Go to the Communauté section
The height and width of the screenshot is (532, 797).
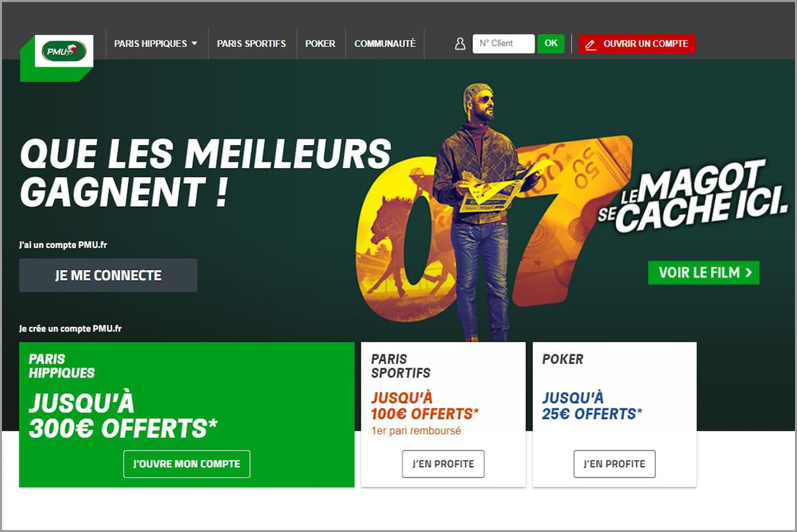tap(385, 44)
